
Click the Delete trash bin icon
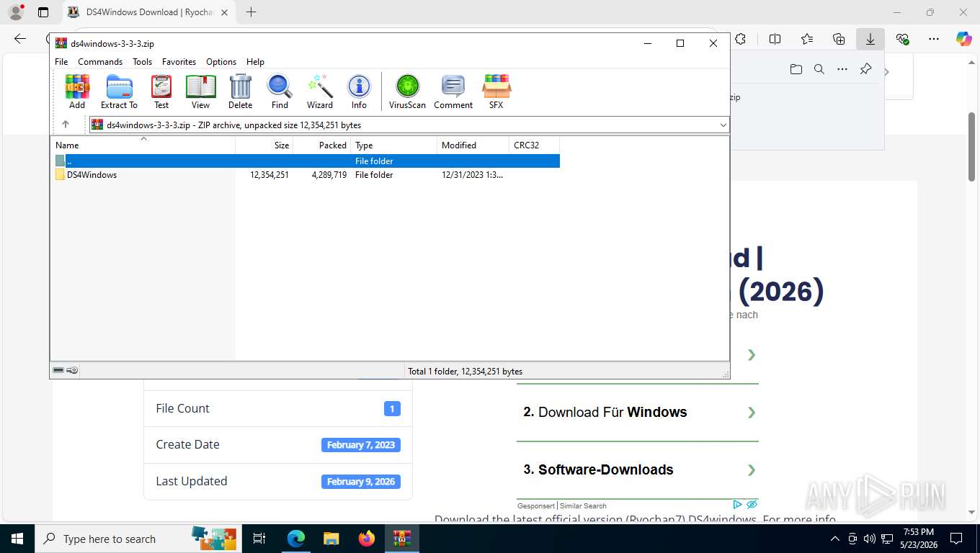pos(240,91)
